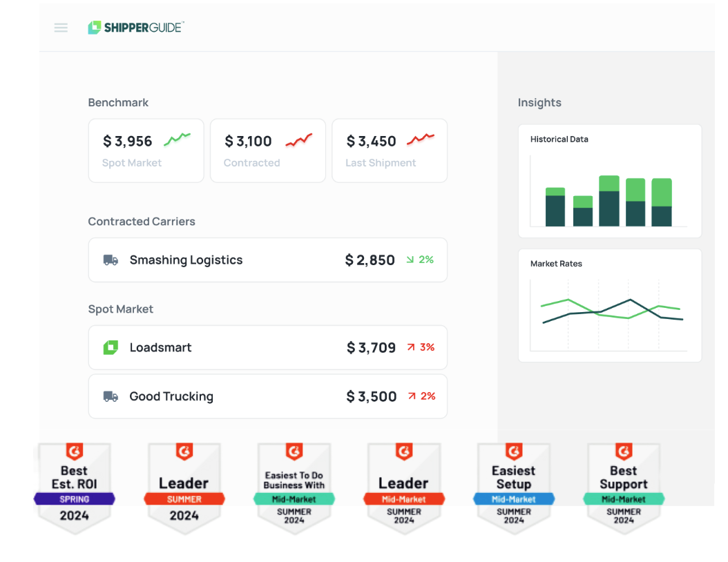The width and height of the screenshot is (728, 562).
Task: Click the Best Est. ROI Spring 2024 badge
Action: click(x=74, y=487)
